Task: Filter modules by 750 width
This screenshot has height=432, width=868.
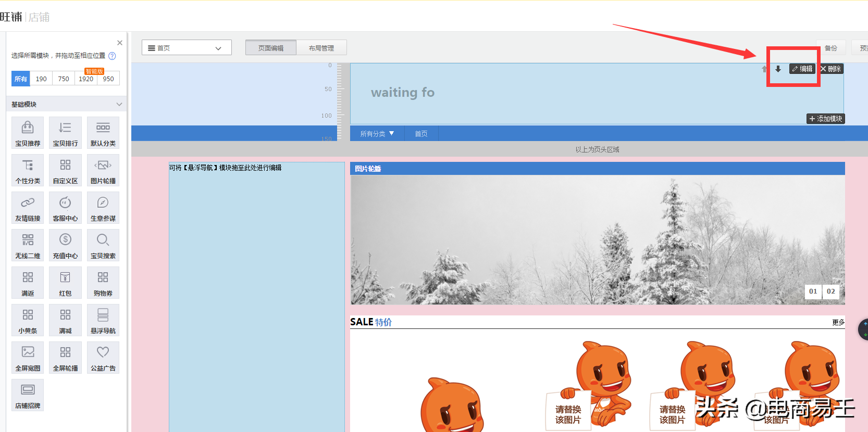Action: pyautogui.click(x=64, y=79)
